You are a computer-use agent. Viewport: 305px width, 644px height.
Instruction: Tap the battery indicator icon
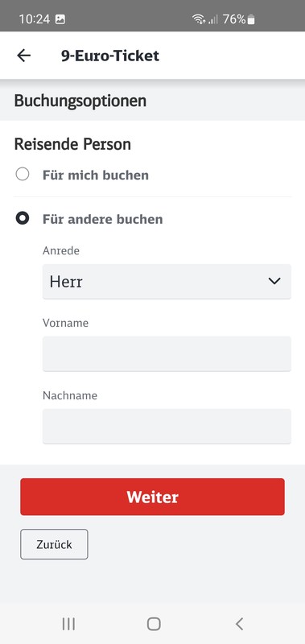tap(251, 19)
